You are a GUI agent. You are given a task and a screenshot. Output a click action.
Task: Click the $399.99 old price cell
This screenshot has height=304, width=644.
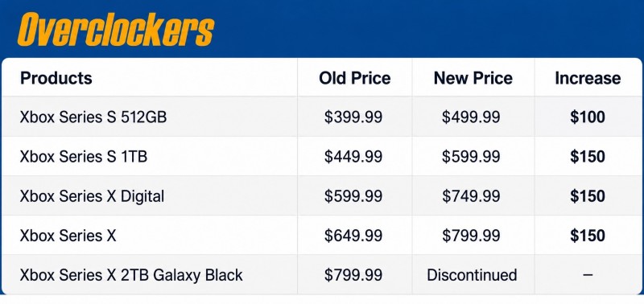(353, 117)
